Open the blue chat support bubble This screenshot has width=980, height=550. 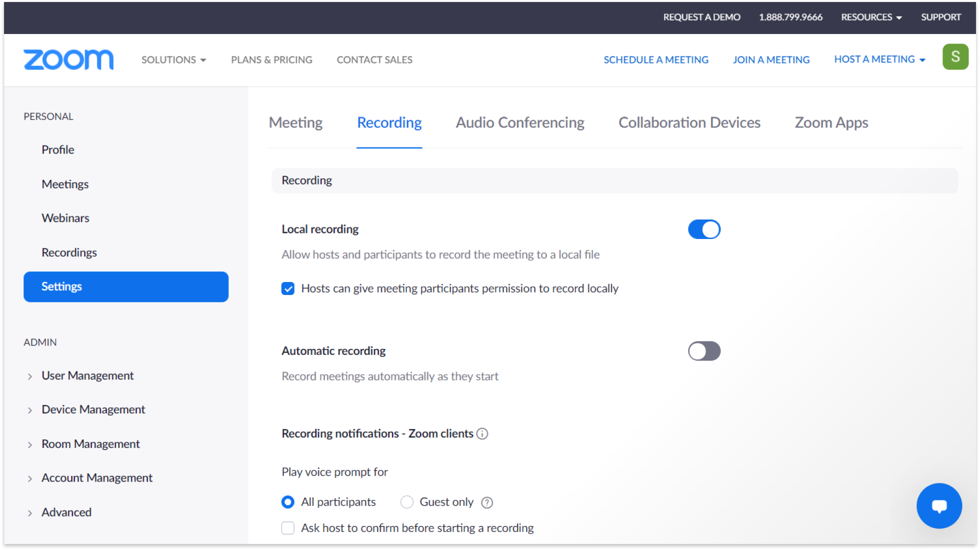point(939,505)
